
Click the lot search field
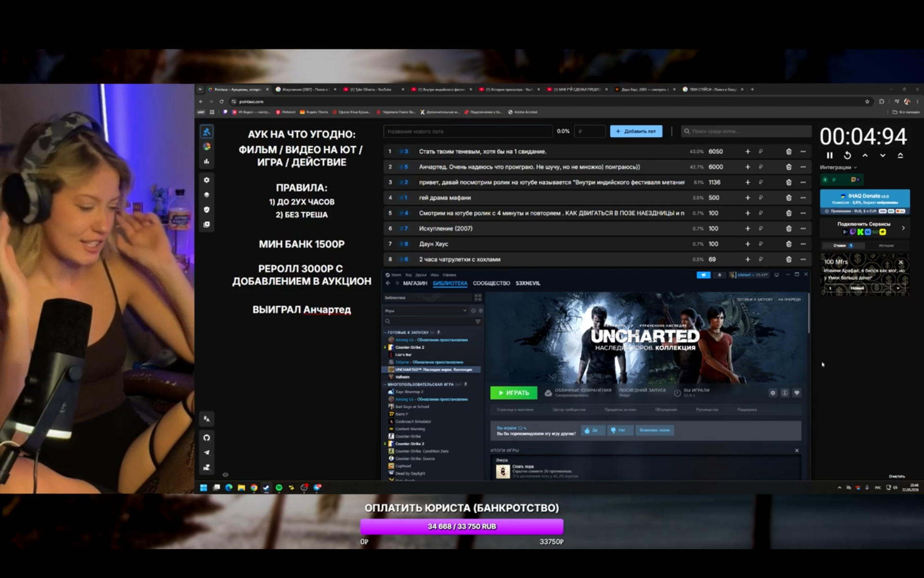point(746,131)
